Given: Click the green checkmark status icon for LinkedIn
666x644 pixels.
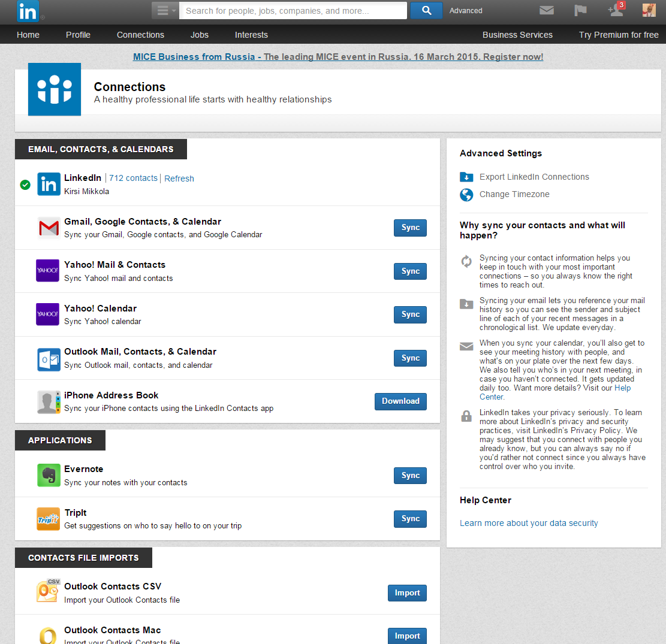Looking at the screenshot, I should click(x=25, y=185).
